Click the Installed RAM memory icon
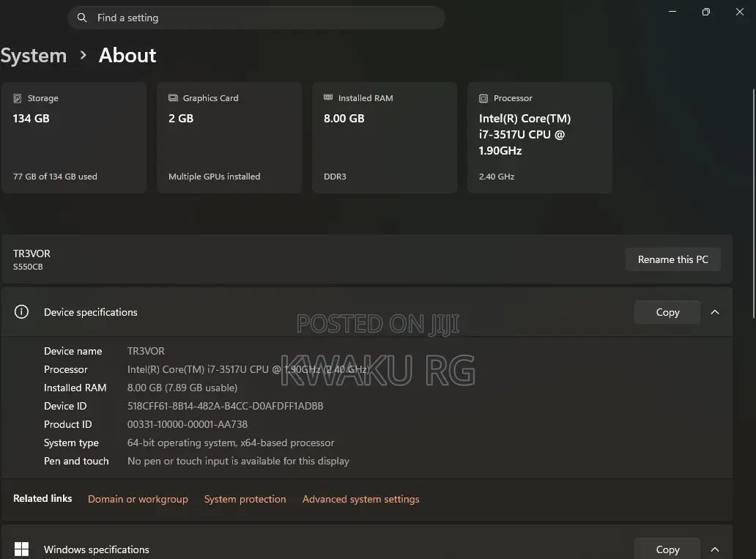The width and height of the screenshot is (756, 559). tap(328, 97)
